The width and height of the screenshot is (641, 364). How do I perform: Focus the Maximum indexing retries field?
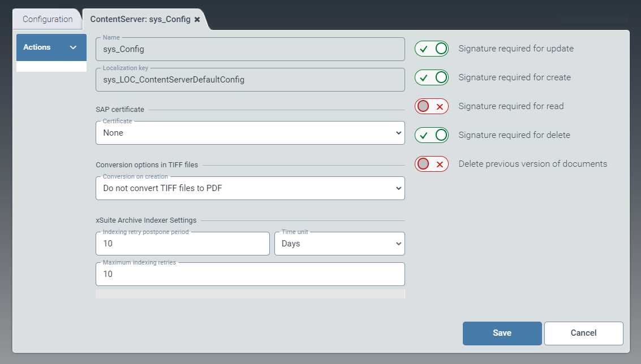[x=250, y=275]
